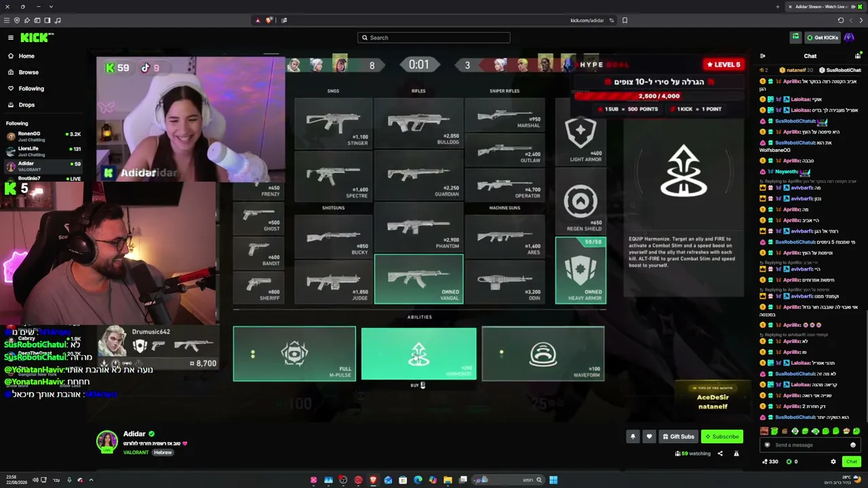868x488 pixels.
Task: Select the Adidar Stream browser tab
Action: [825, 7]
